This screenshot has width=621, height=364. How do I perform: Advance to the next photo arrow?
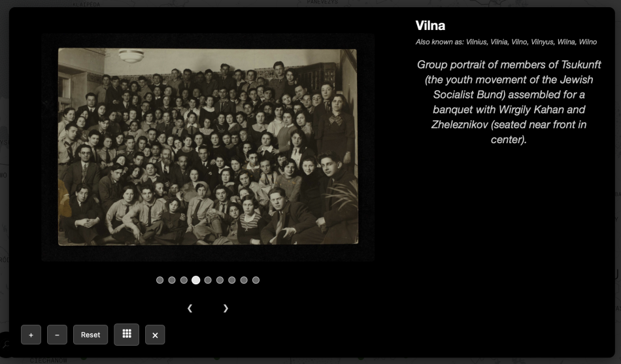pyautogui.click(x=226, y=308)
